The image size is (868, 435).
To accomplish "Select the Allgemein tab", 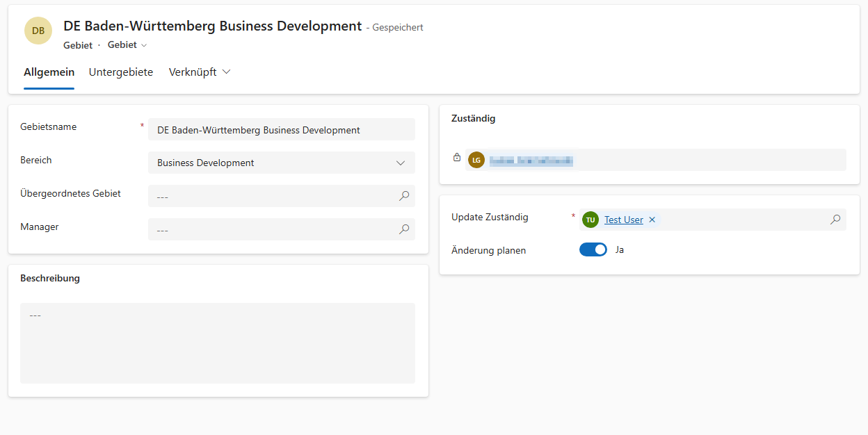I will coord(49,72).
